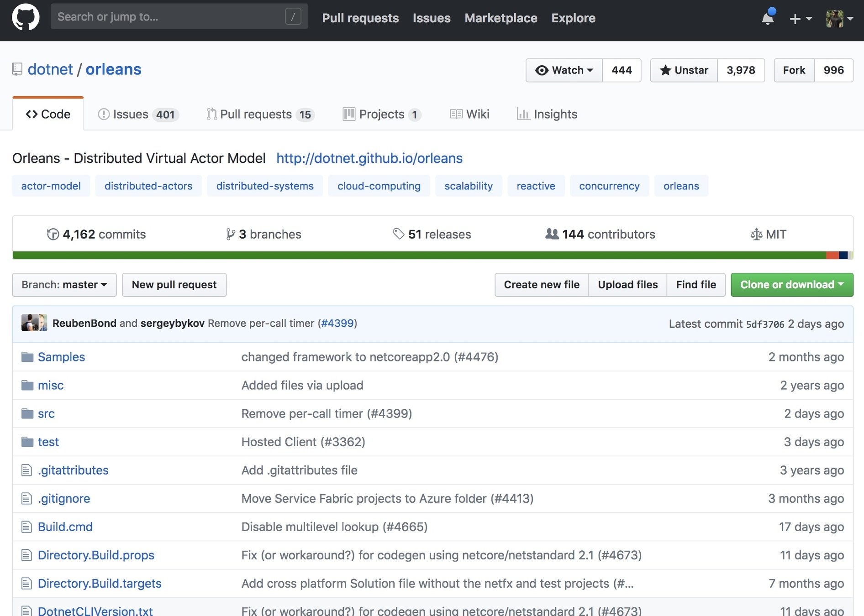Click the concurrency topic tag

point(609,186)
